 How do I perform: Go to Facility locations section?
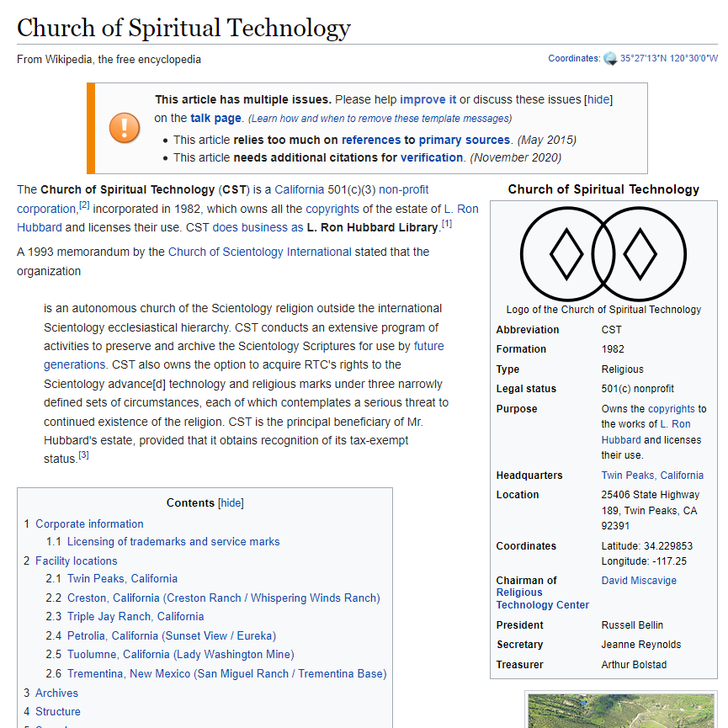click(x=76, y=561)
